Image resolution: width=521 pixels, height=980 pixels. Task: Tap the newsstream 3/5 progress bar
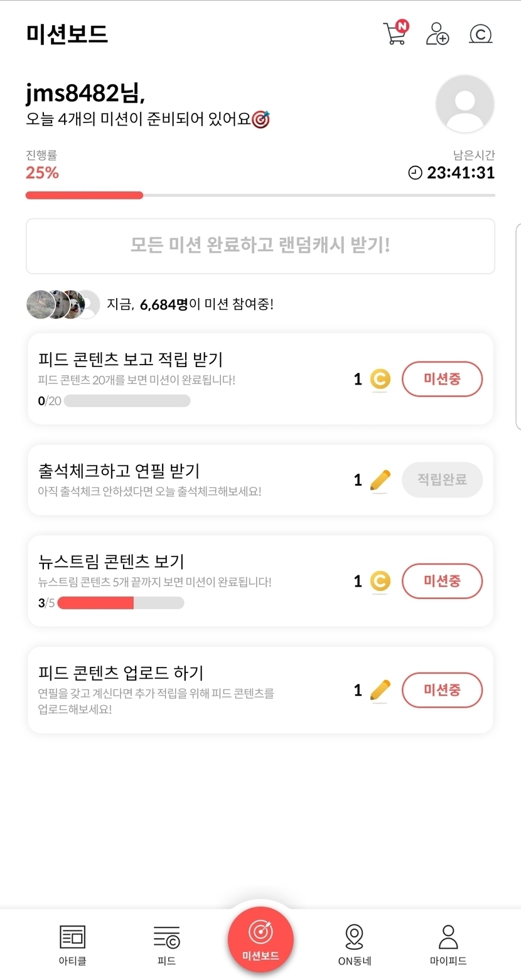(x=121, y=603)
